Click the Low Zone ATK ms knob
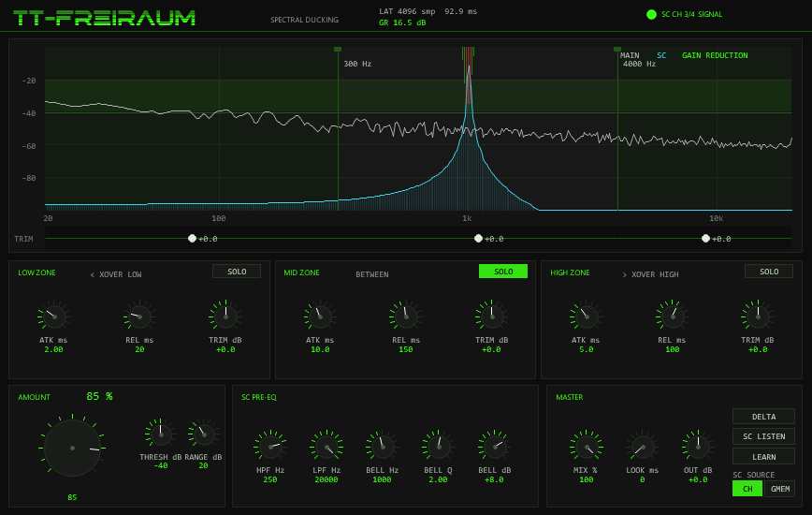 54,316
